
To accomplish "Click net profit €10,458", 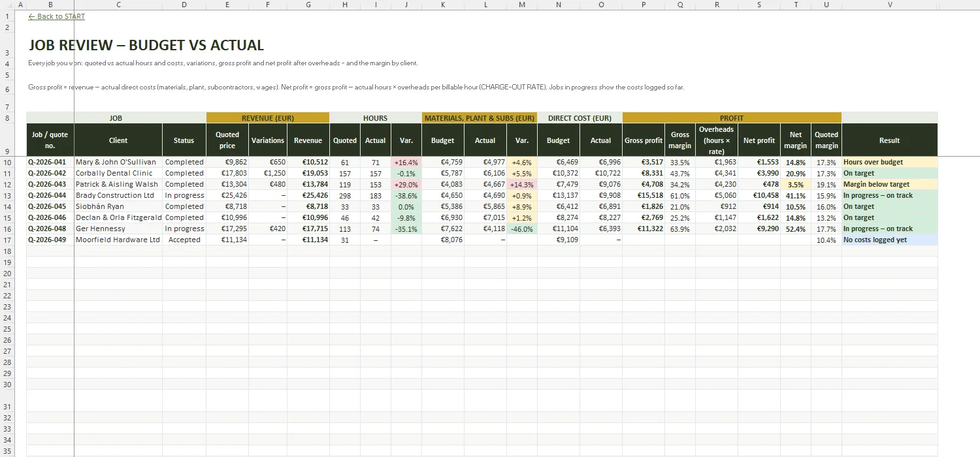I will click(759, 195).
